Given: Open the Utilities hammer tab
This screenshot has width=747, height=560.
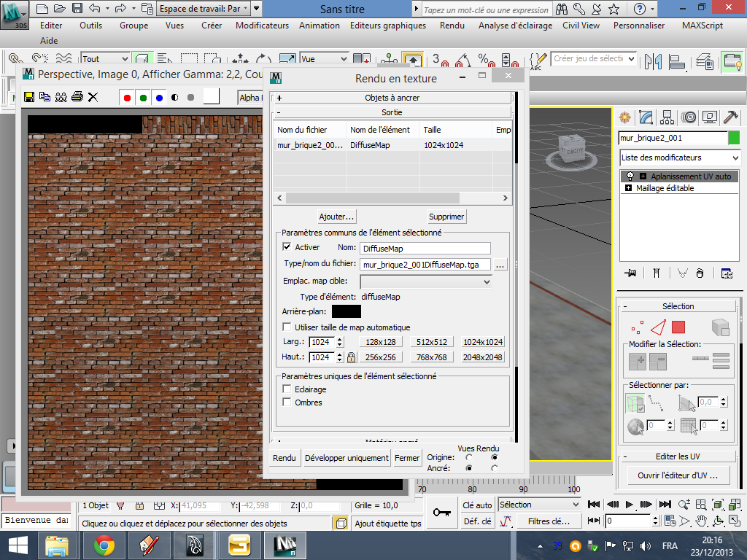Looking at the screenshot, I should [730, 117].
